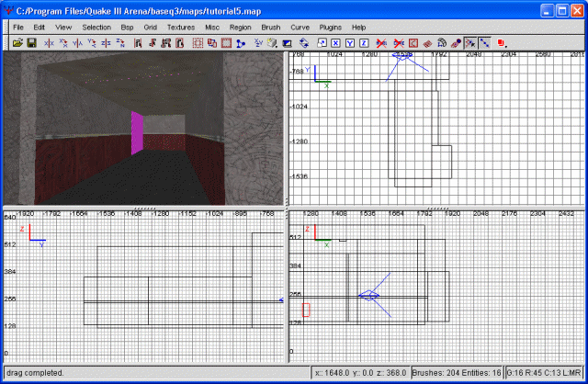Screen dimensions: 588x384
Task: Expand the Textures menu
Action: 181,28
